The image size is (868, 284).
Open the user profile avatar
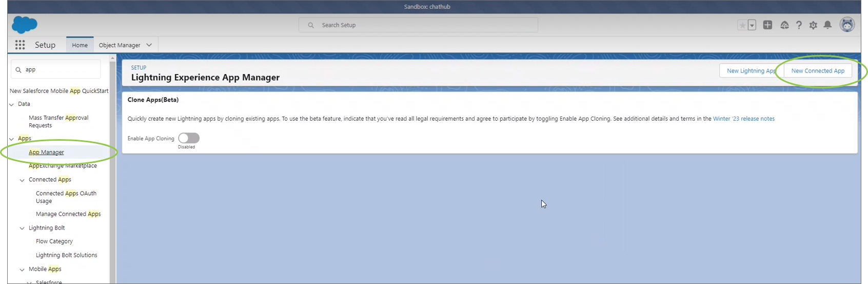tap(846, 25)
